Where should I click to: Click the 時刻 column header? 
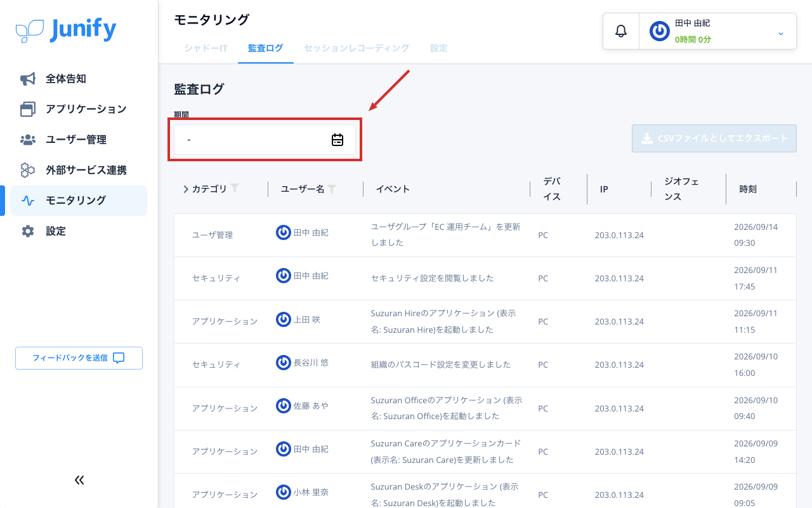(748, 189)
